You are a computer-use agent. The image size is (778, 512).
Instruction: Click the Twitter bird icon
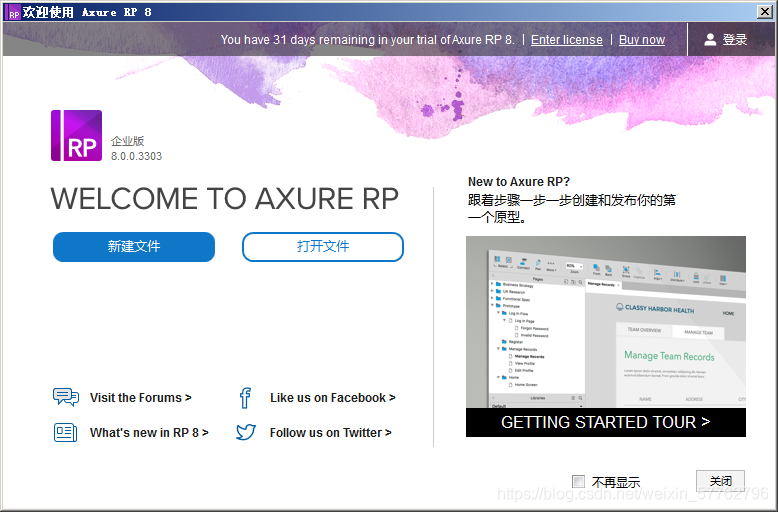tap(246, 432)
